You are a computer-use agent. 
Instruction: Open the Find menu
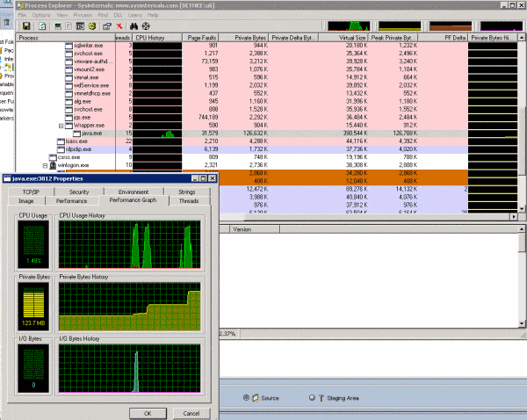tap(103, 15)
